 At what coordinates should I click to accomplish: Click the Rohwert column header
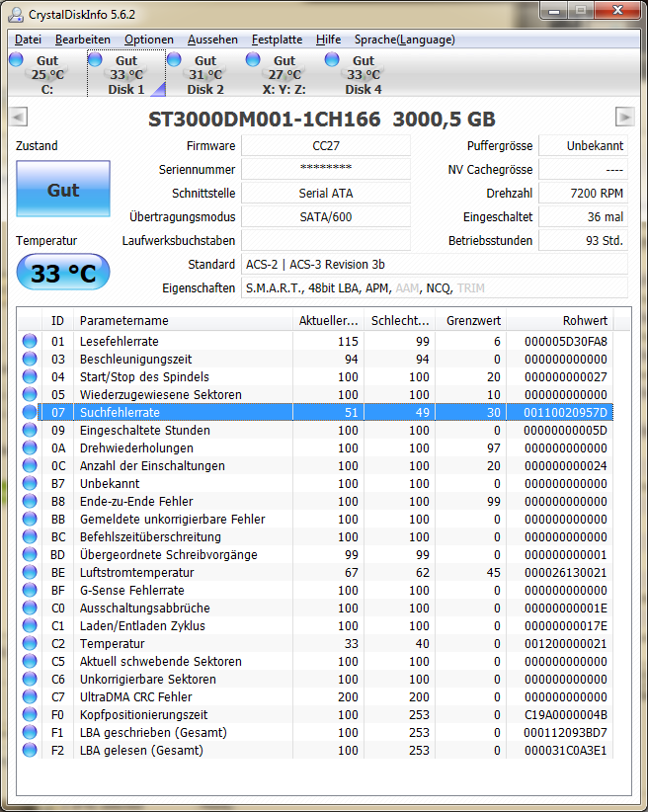[560, 321]
